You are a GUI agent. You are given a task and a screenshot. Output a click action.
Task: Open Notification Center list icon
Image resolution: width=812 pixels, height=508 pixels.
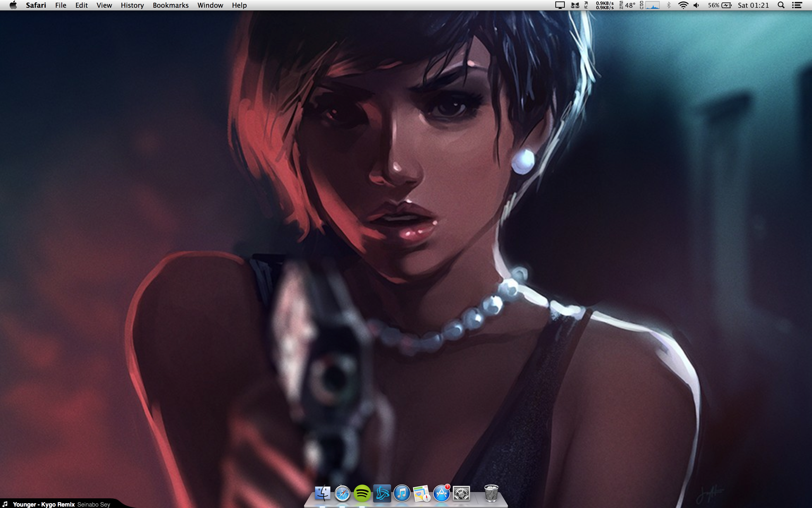pyautogui.click(x=797, y=5)
